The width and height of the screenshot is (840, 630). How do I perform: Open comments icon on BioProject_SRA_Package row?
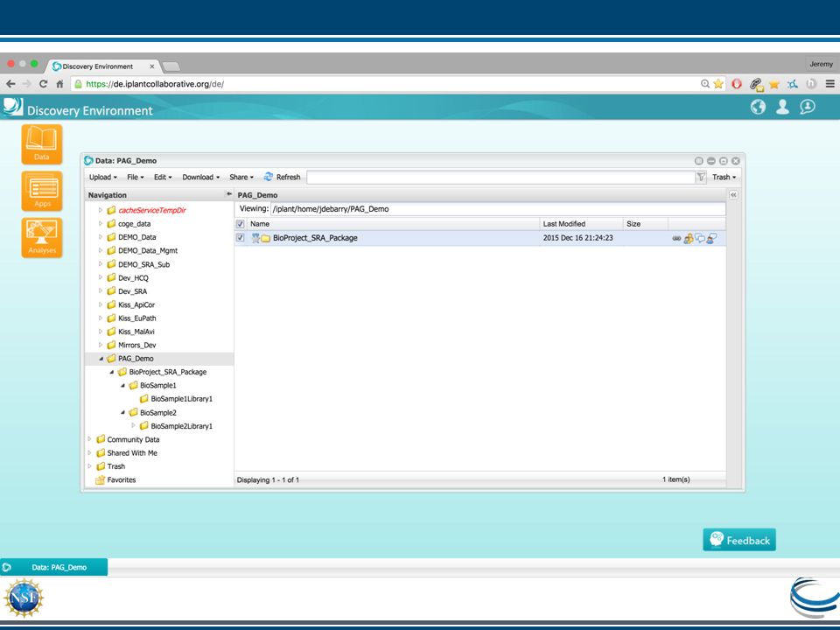coord(700,238)
